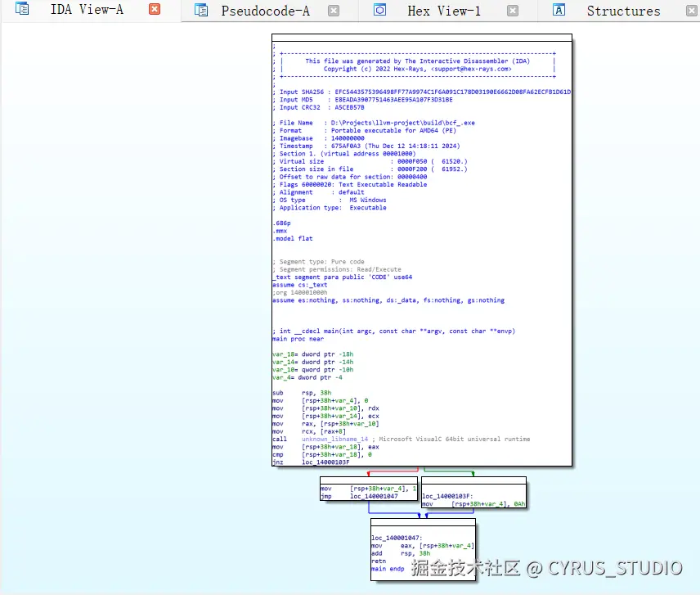Click the var_10= qword ptr -10h line
This screenshot has height=595, width=700.
[313, 370]
